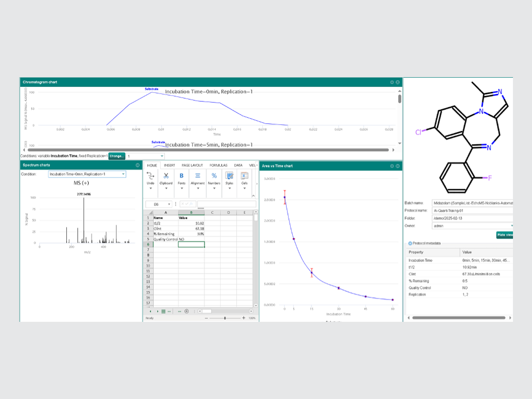Click the Change... conditions button
Image resolution: width=532 pixels, height=399 pixels.
pos(117,156)
